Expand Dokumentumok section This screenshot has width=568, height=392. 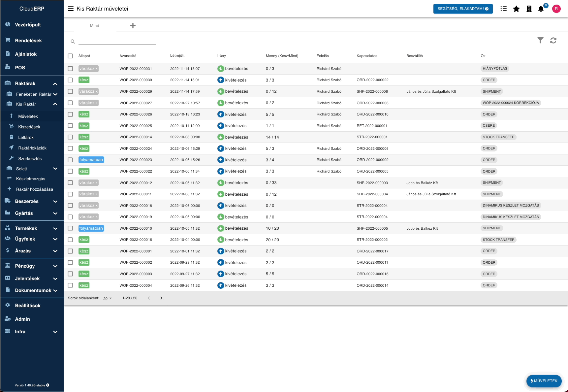(55, 291)
